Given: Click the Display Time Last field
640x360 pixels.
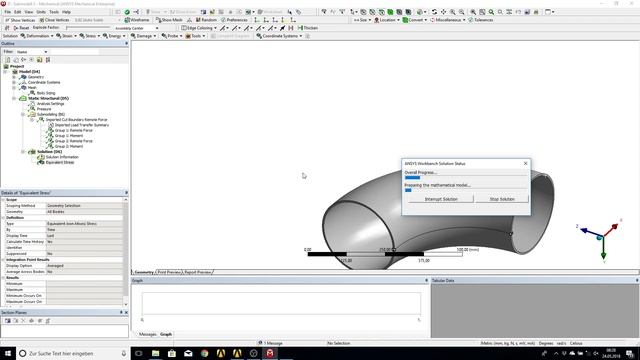Looking at the screenshot, I should point(84,236).
